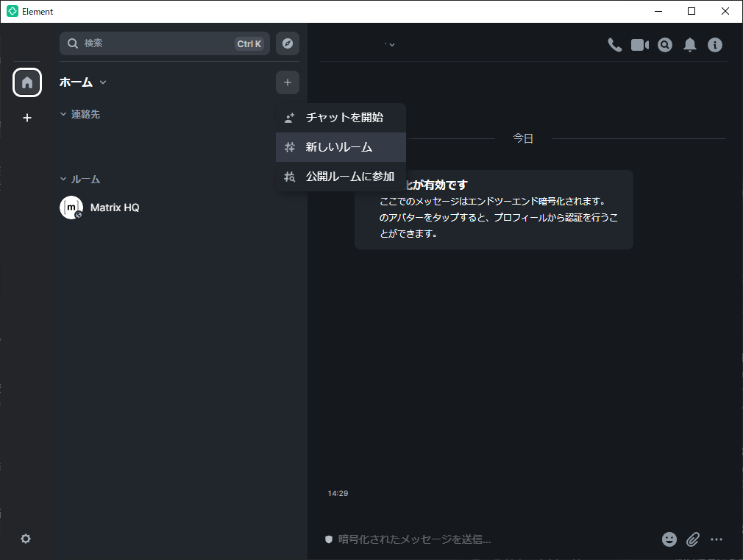Explore public rooms with the compass icon
Image resolution: width=743 pixels, height=560 pixels.
(287, 43)
